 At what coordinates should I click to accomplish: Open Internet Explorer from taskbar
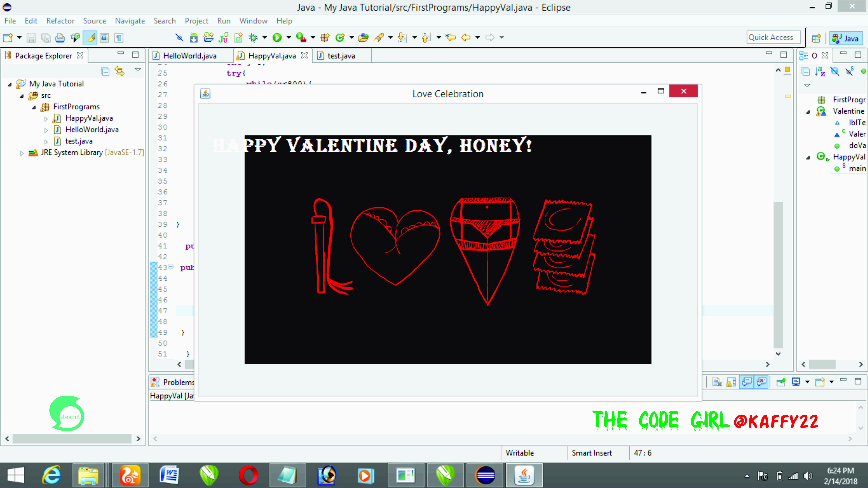[x=51, y=475]
